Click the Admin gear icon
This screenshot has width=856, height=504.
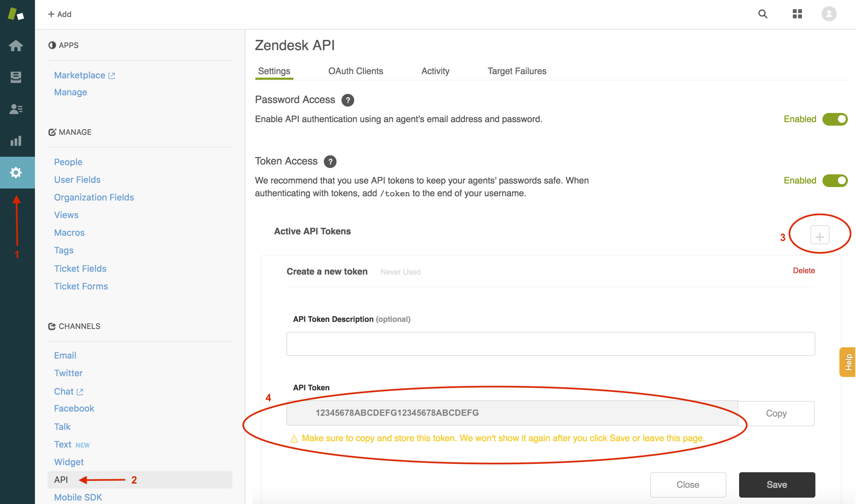pyautogui.click(x=16, y=173)
